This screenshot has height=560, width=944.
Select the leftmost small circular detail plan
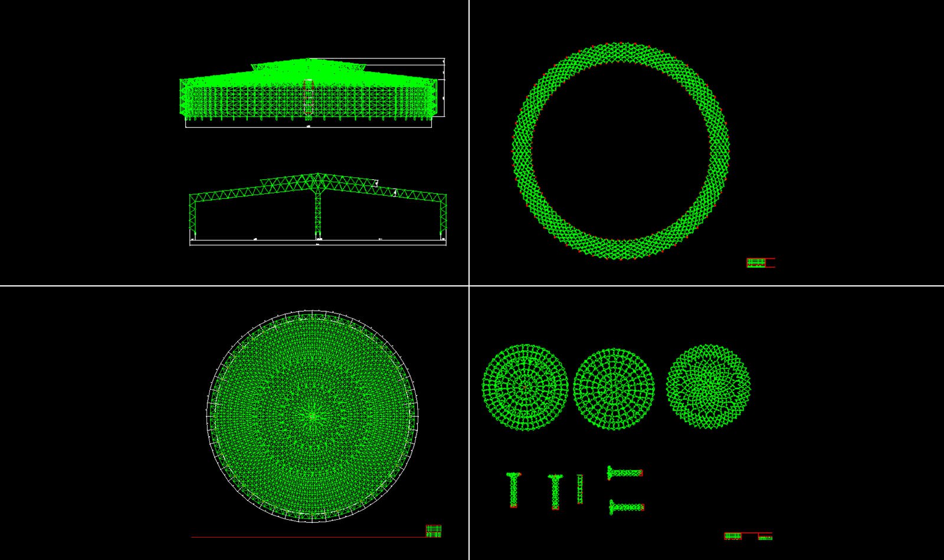[525, 387]
